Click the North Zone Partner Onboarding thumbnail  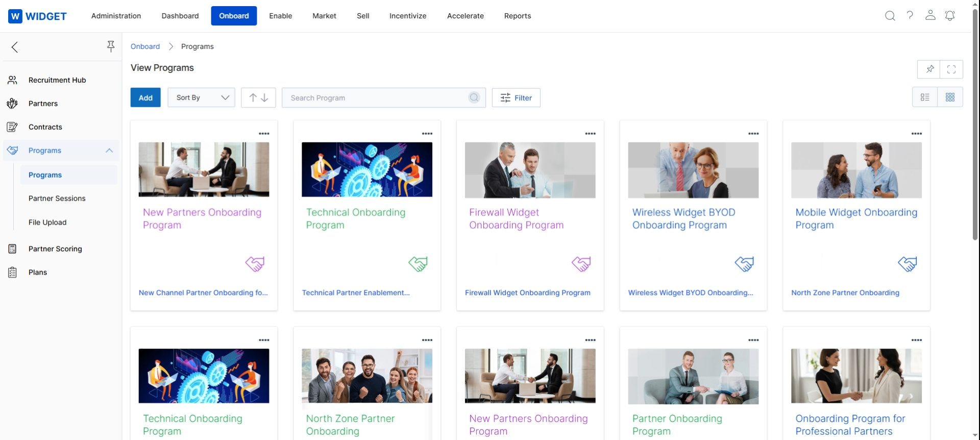pos(367,376)
